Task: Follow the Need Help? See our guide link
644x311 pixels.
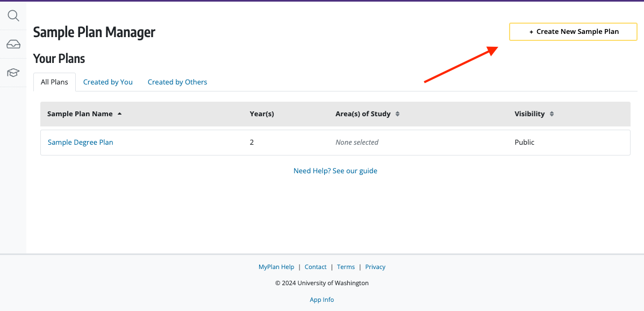Action: click(335, 171)
